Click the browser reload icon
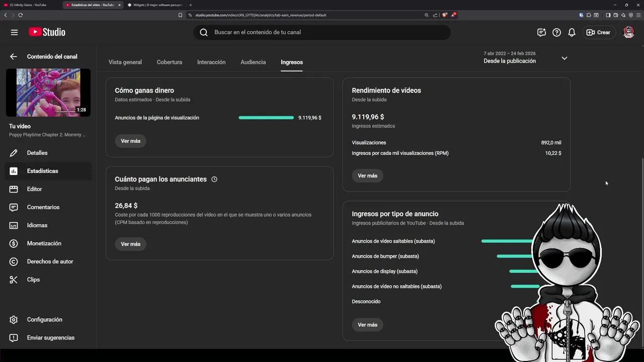 click(x=20, y=15)
